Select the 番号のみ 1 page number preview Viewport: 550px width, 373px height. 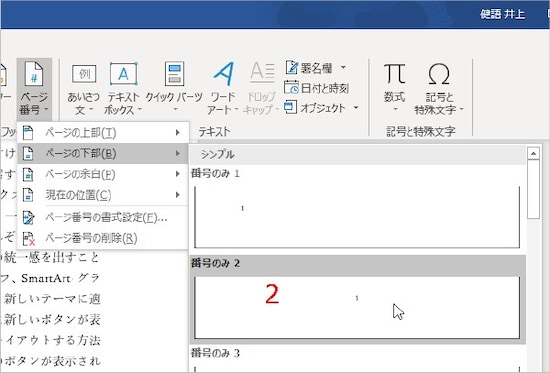click(x=357, y=217)
